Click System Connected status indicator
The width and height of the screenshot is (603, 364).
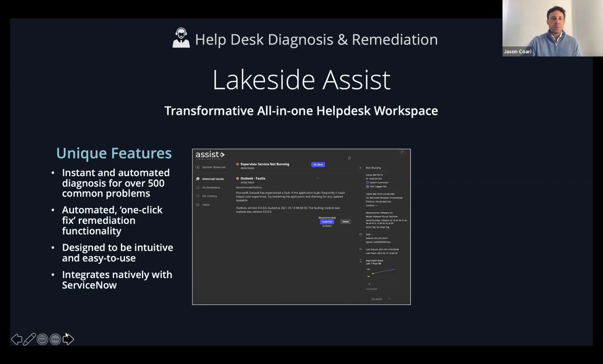[367, 183]
